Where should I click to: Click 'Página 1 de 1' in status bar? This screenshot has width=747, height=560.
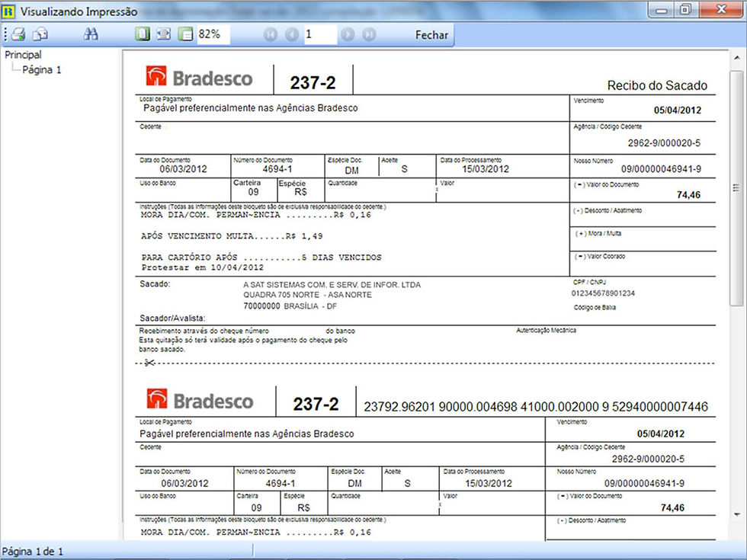coord(32,552)
